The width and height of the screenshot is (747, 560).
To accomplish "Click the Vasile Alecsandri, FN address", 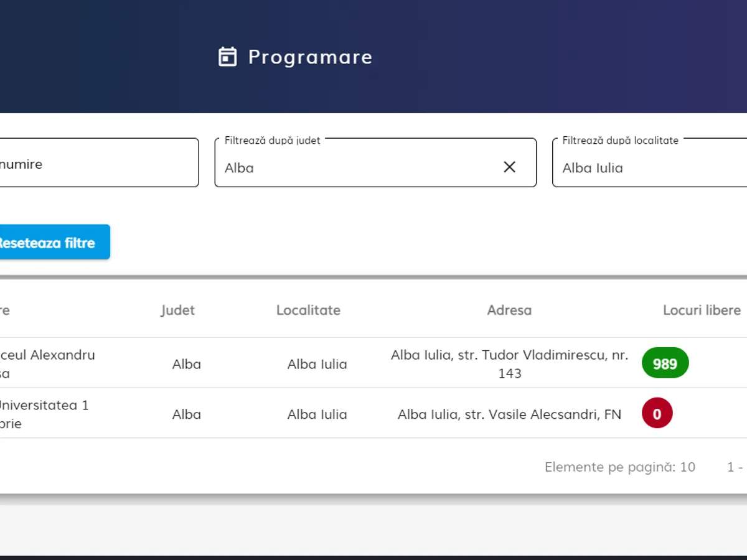I will coord(509,414).
